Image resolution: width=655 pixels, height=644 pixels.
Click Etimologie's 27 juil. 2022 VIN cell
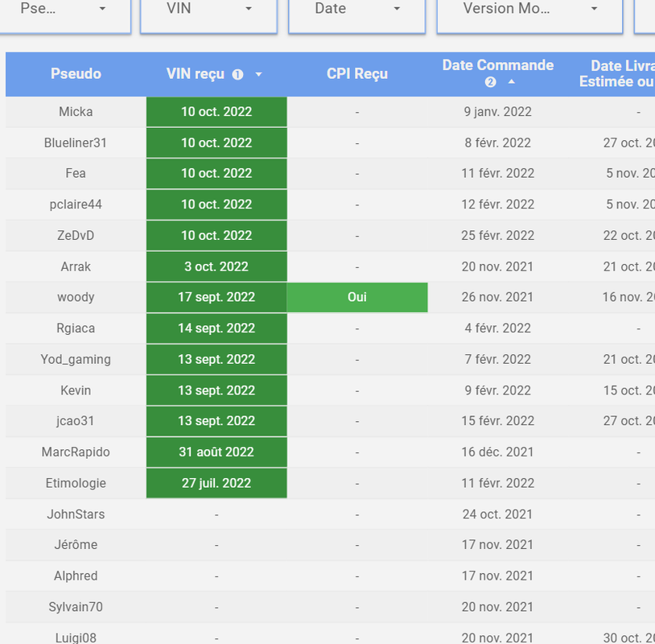click(x=216, y=483)
